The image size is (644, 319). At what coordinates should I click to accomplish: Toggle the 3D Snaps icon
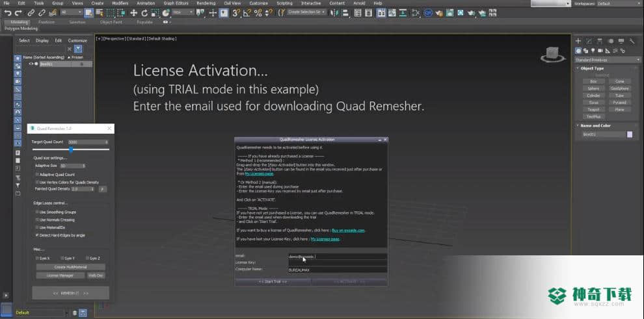click(x=235, y=13)
